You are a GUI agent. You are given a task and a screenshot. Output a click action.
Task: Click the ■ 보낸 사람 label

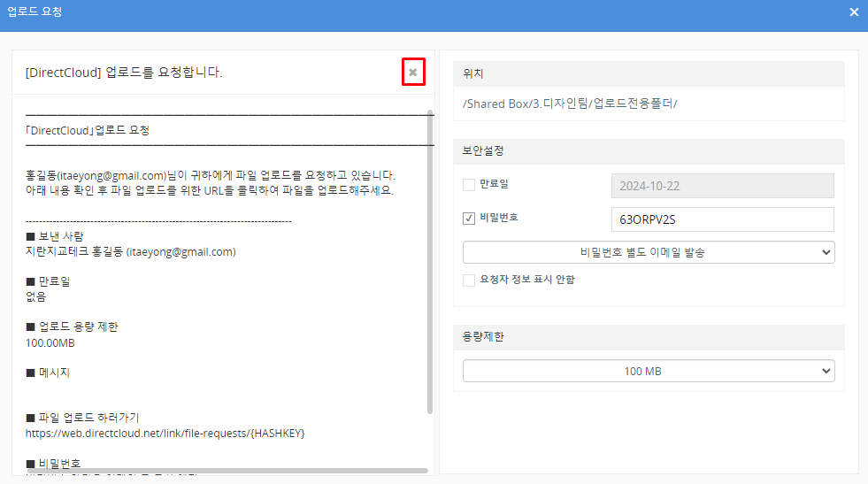click(54, 236)
